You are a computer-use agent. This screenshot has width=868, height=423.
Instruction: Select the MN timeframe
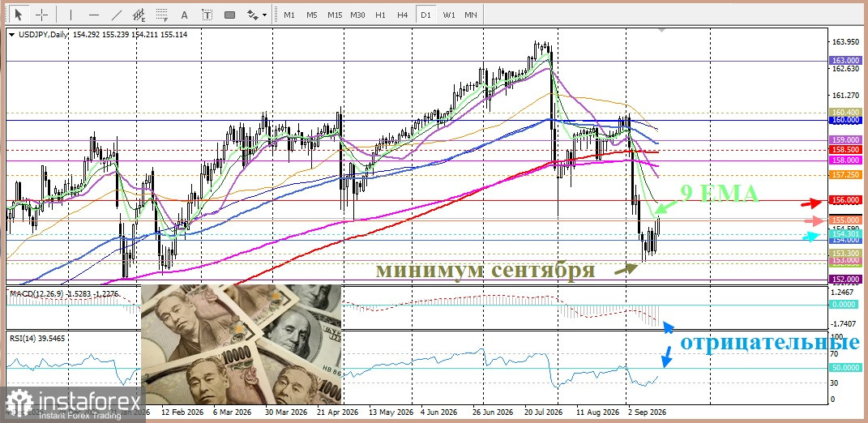(471, 15)
